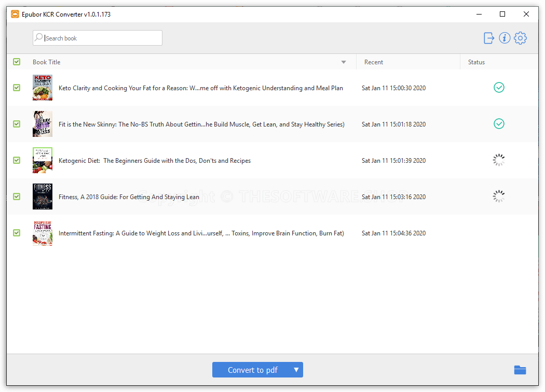Viewport: 545px width, 392px height.
Task: Click inside the Search book field
Action: (101, 38)
